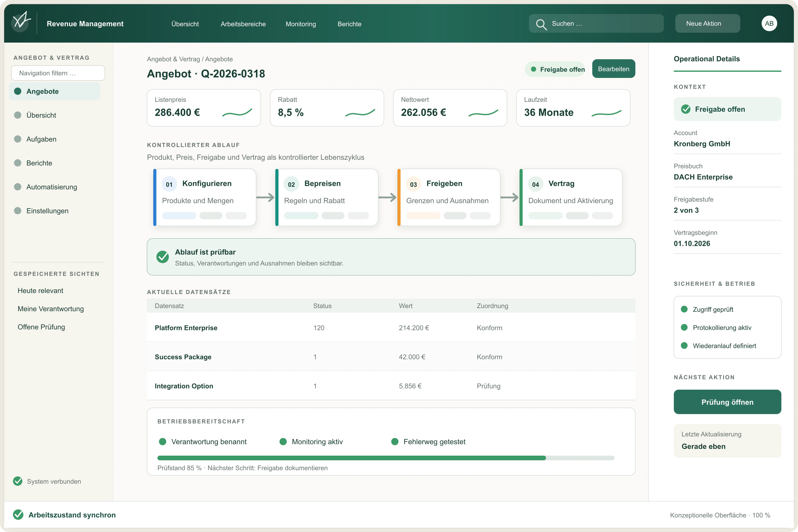
Task: Expand the Platform Enterprise row
Action: click(x=391, y=327)
